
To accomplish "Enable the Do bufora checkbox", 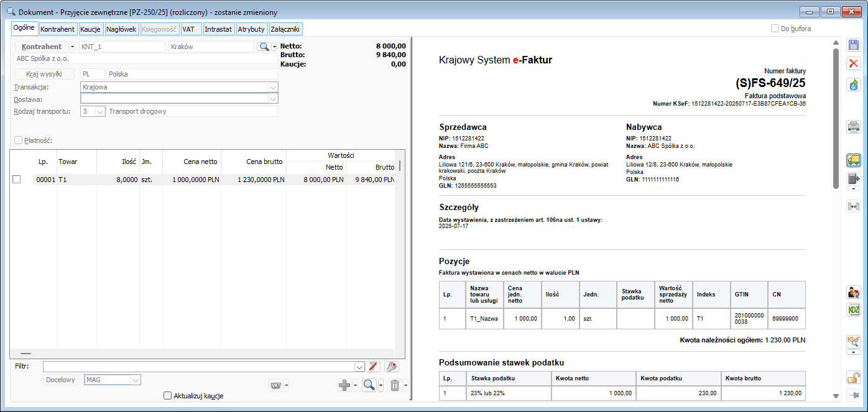I will (775, 29).
